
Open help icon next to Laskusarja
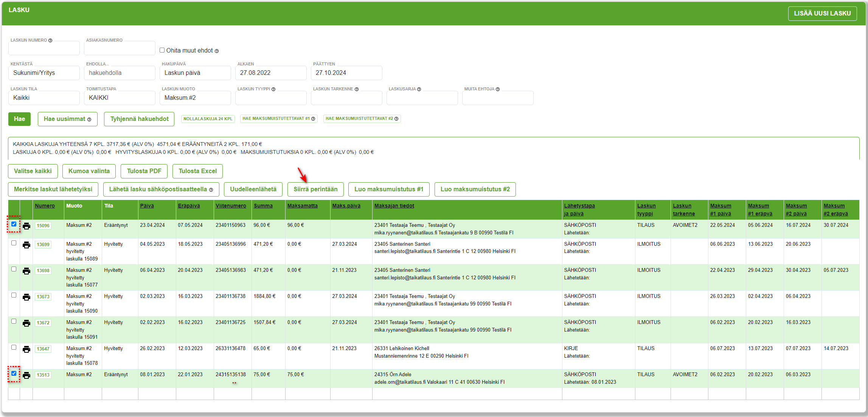[x=419, y=89]
